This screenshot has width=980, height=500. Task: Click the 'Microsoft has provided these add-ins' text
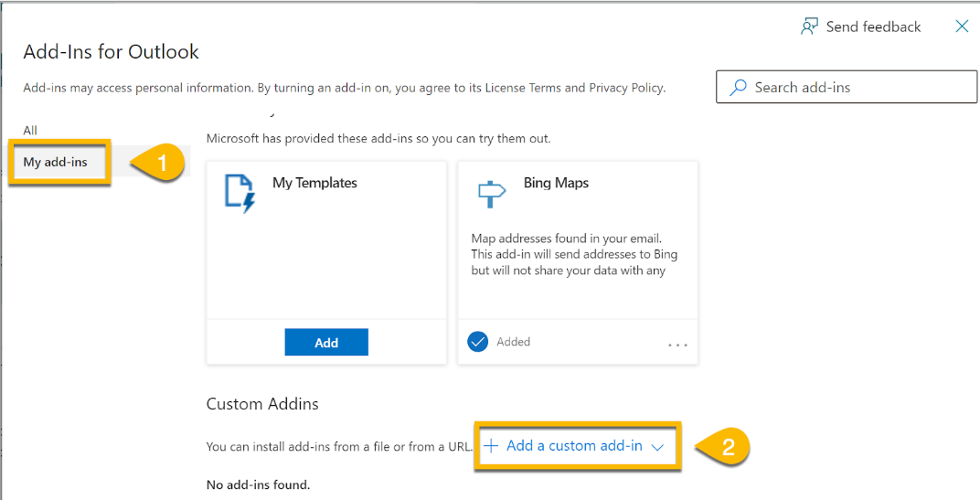[x=378, y=138]
